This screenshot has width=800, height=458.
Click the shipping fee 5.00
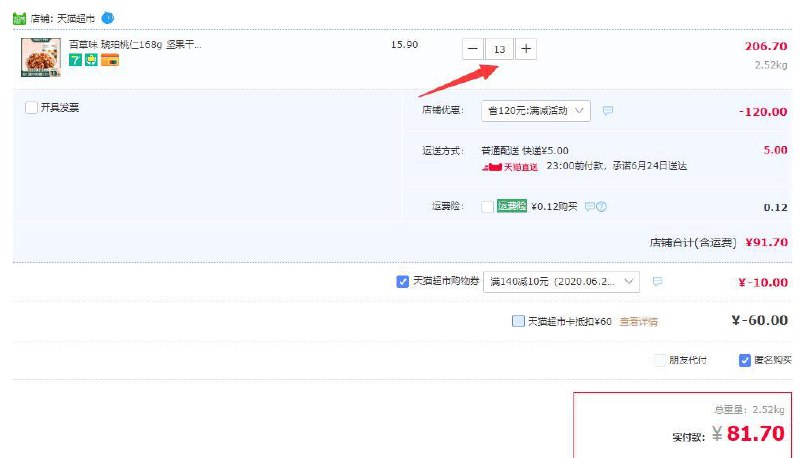point(776,150)
